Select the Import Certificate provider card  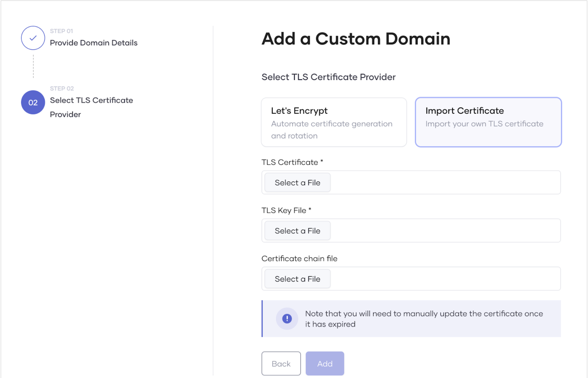[x=488, y=122]
